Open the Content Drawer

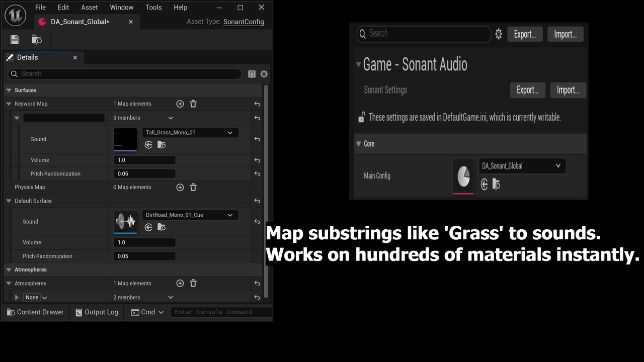pos(35,312)
